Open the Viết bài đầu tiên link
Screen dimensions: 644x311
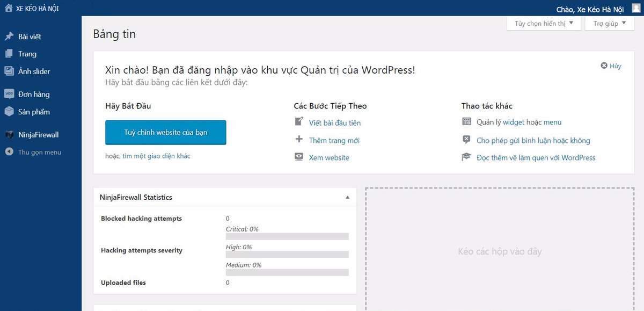(x=334, y=123)
